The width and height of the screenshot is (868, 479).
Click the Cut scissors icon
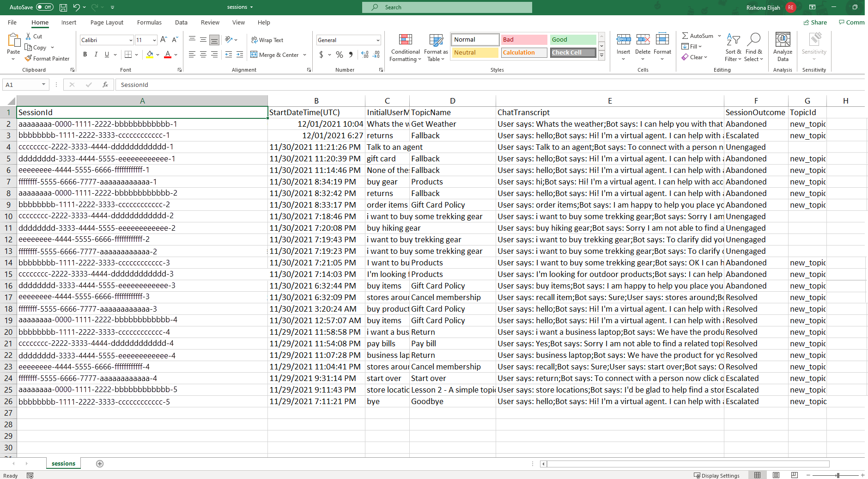coord(28,36)
